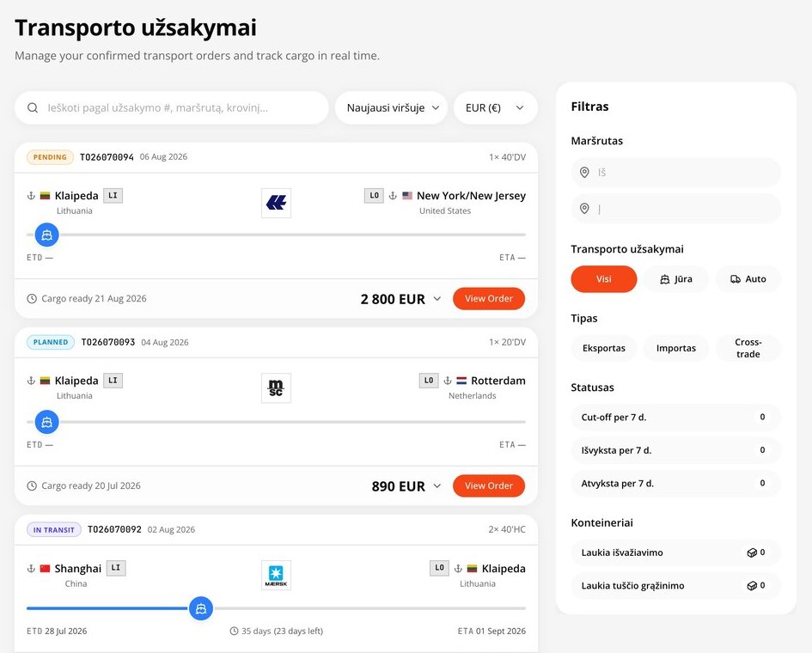812x653 pixels.
Task: Expand the 890 EUR price breakdown
Action: click(437, 485)
